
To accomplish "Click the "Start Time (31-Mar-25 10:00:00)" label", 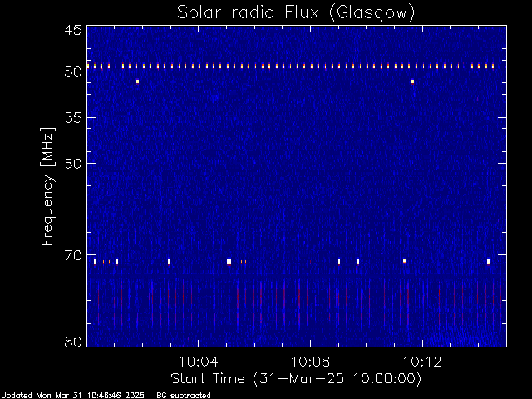I will coord(296,378).
